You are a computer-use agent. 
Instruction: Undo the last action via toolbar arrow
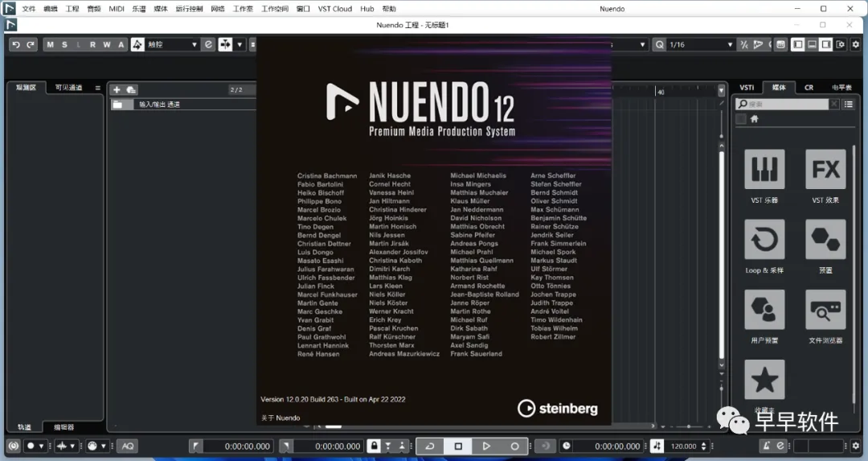tap(16, 44)
